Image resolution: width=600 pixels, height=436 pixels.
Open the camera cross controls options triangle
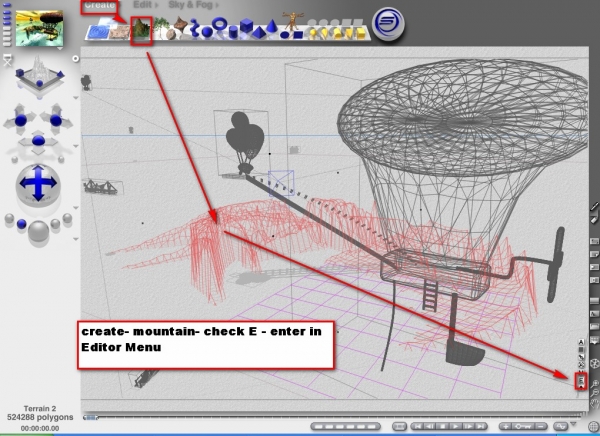coord(75,147)
